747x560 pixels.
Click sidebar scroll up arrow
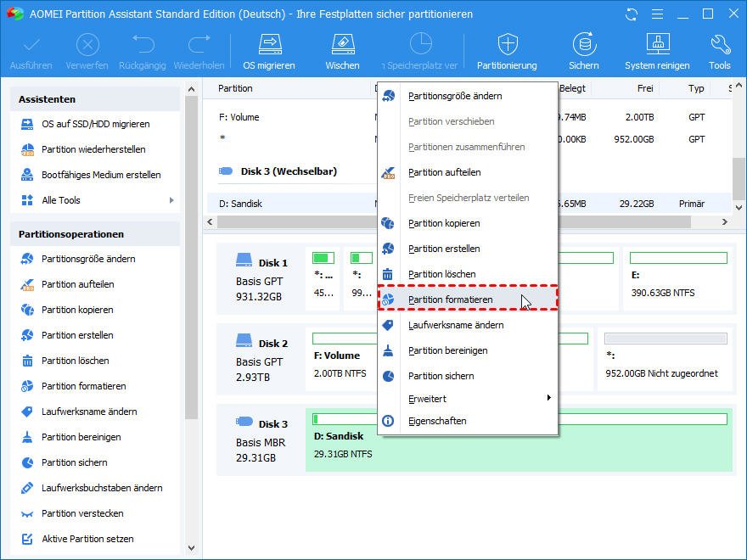(192, 89)
